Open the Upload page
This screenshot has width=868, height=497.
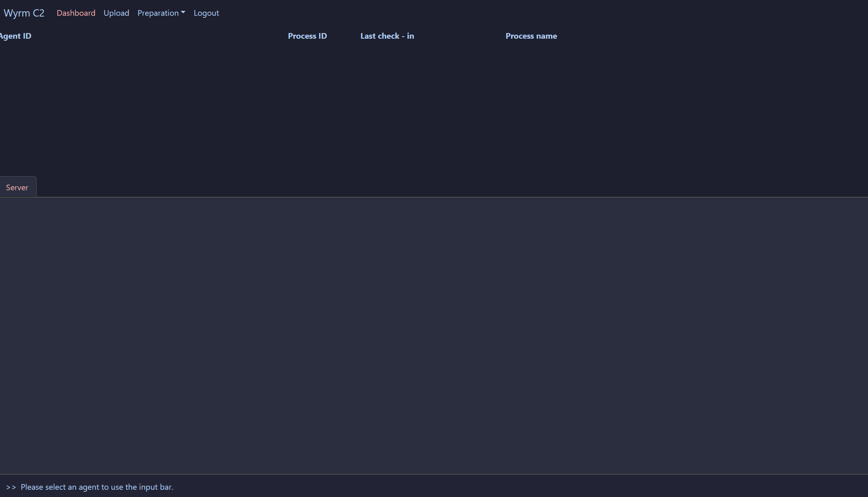116,12
